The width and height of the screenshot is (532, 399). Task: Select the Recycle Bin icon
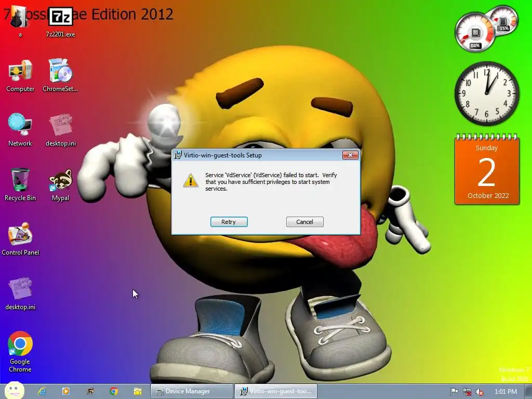pyautogui.click(x=20, y=184)
